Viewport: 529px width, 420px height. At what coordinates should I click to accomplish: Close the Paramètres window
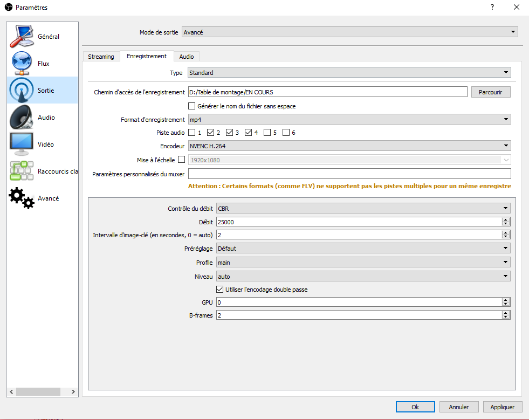click(x=517, y=7)
